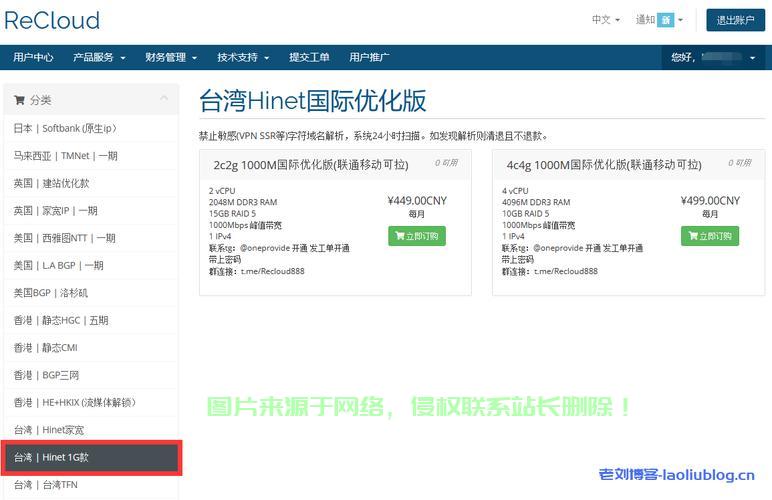Select 马来西亚 | TMNet | 一期 category

pyautogui.click(x=91, y=156)
